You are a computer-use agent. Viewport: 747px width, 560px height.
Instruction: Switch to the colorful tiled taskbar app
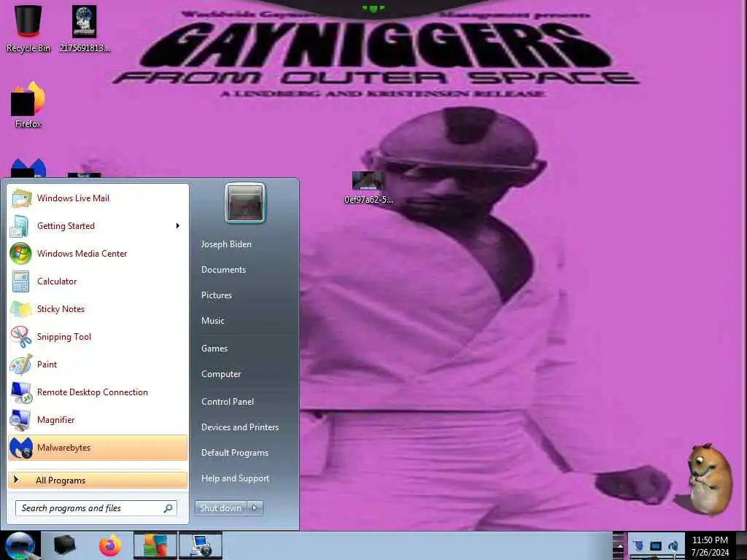point(155,545)
